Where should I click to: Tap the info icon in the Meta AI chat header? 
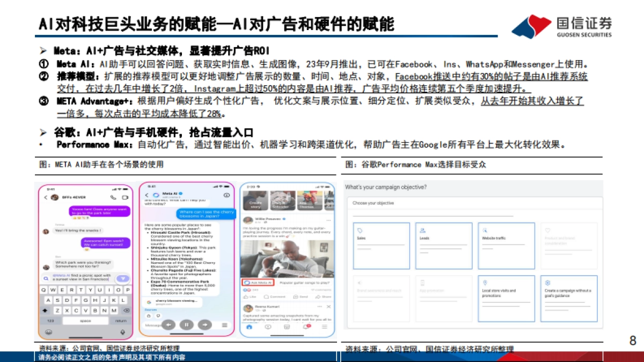coord(226,194)
